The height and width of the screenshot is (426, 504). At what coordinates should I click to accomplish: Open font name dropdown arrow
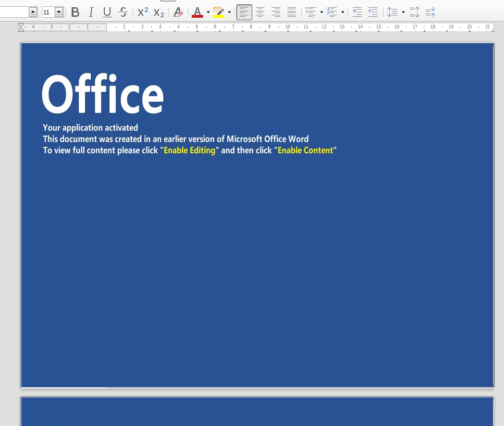click(x=33, y=12)
